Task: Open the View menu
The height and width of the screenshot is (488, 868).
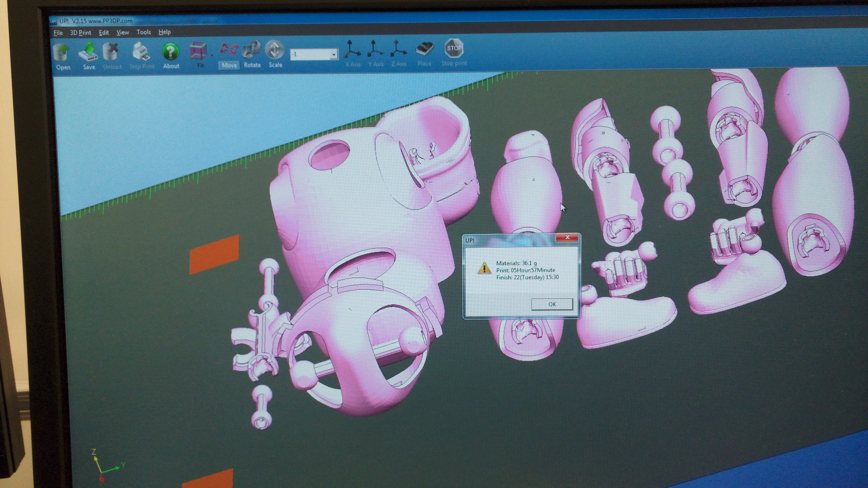Action: (122, 32)
